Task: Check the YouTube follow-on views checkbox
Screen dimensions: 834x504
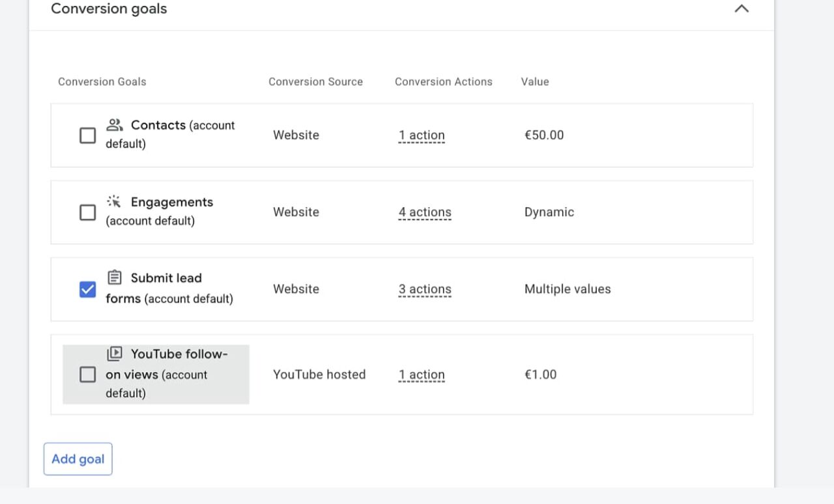Action: pos(87,374)
